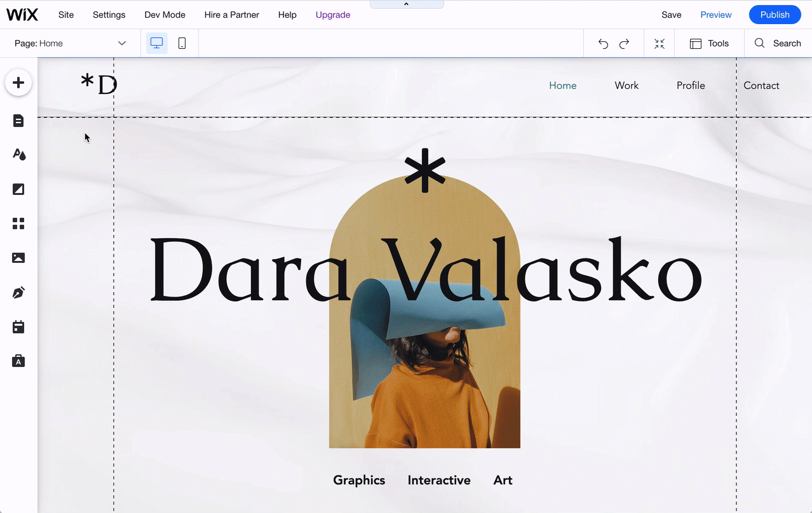Select the Dara Valasko title text
Screen dimensions: 812x513
tap(426, 270)
